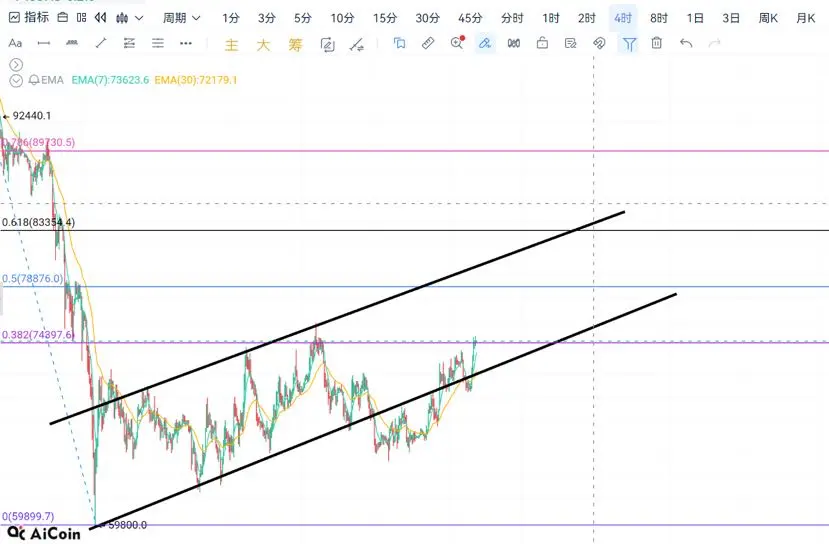Toggle the highlighted brush draw mode
The height and width of the screenshot is (544, 829).
[485, 43]
